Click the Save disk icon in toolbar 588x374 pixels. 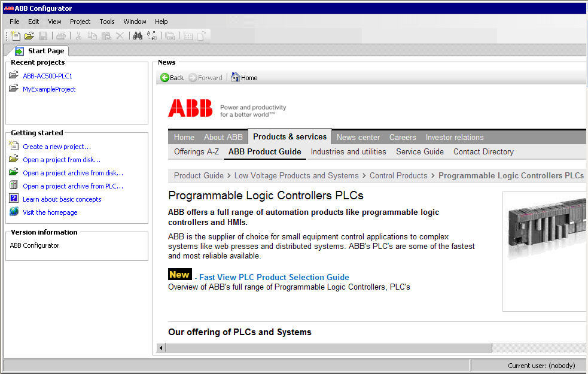click(x=43, y=36)
